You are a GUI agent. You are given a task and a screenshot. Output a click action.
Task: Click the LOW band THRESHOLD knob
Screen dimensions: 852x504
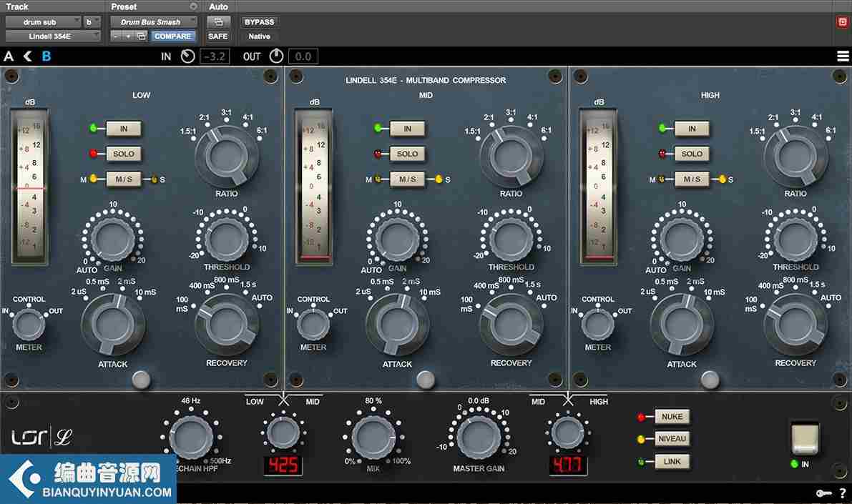226,239
